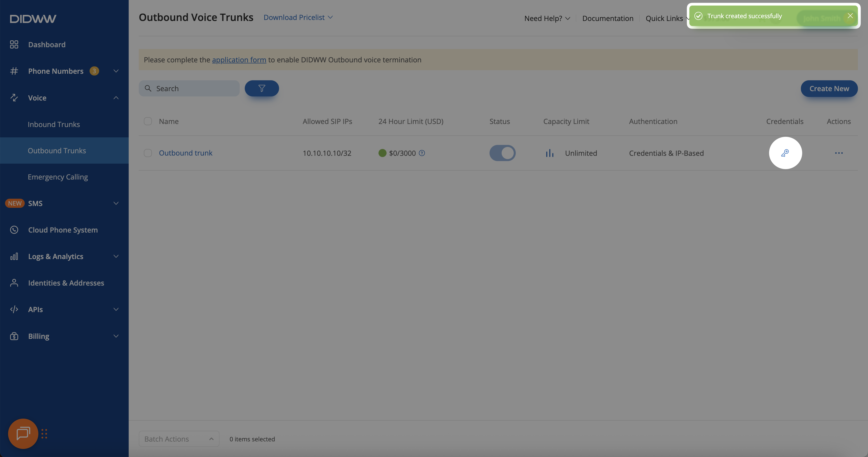Toggle the Outbound trunk status switch
This screenshot has height=457, width=868.
(502, 153)
